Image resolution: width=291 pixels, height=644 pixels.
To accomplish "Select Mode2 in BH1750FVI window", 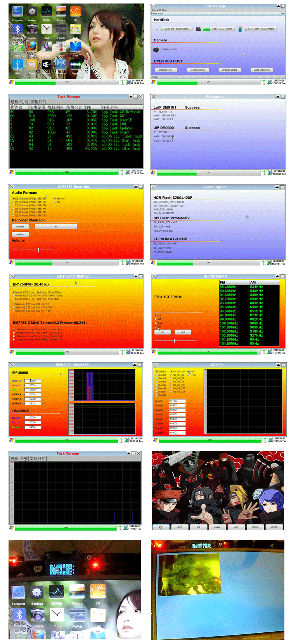I will point(38,295).
